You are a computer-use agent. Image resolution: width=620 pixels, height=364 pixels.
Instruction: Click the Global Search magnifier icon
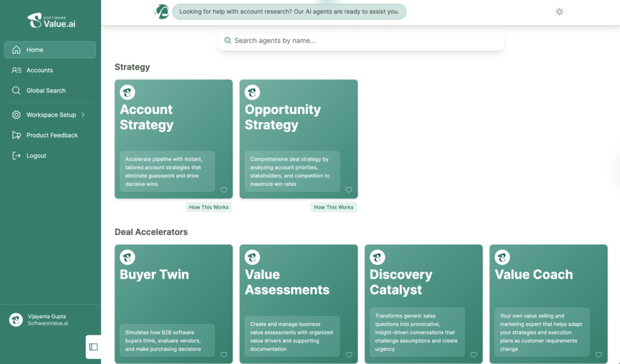coord(16,91)
